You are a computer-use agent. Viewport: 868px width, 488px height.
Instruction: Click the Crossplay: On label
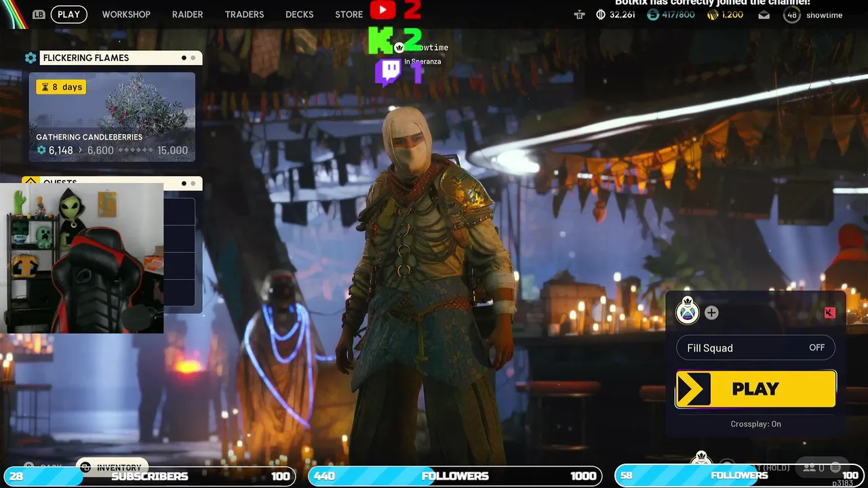(x=755, y=424)
